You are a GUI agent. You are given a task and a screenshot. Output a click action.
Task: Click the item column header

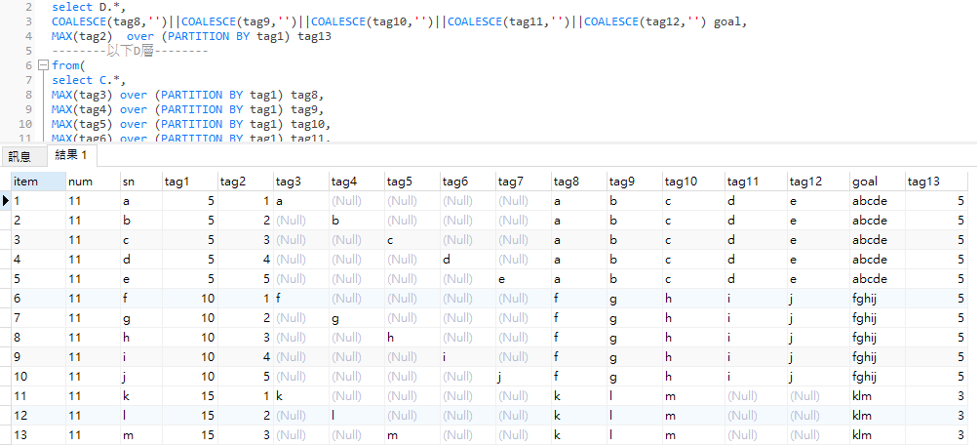coord(38,182)
